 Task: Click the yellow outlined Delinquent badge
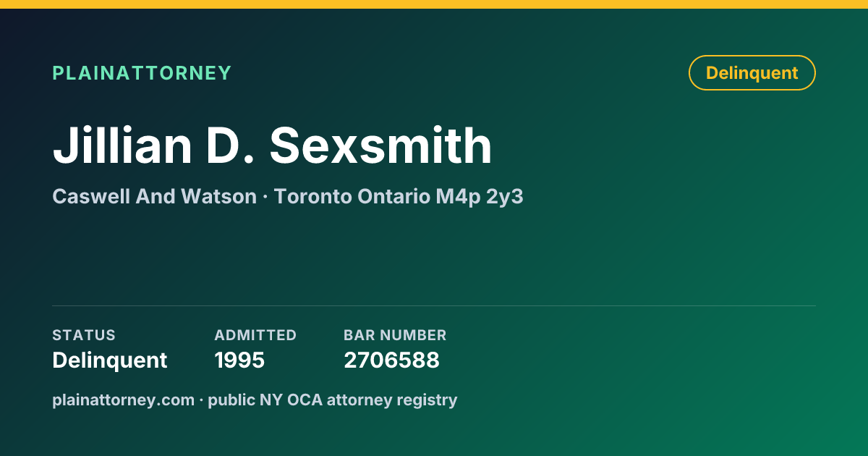[752, 73]
